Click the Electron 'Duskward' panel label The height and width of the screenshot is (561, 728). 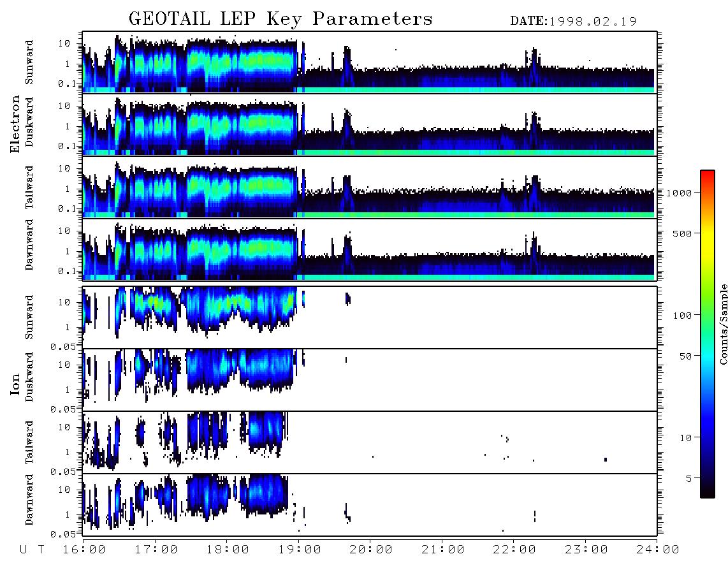pyautogui.click(x=29, y=122)
